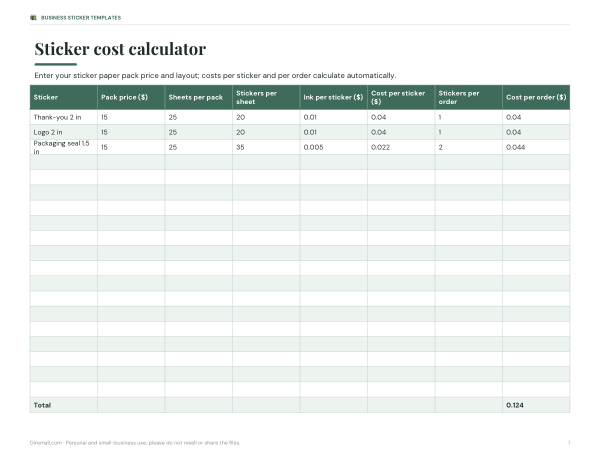
Task: Click the 'Total' row label
Action: click(42, 405)
